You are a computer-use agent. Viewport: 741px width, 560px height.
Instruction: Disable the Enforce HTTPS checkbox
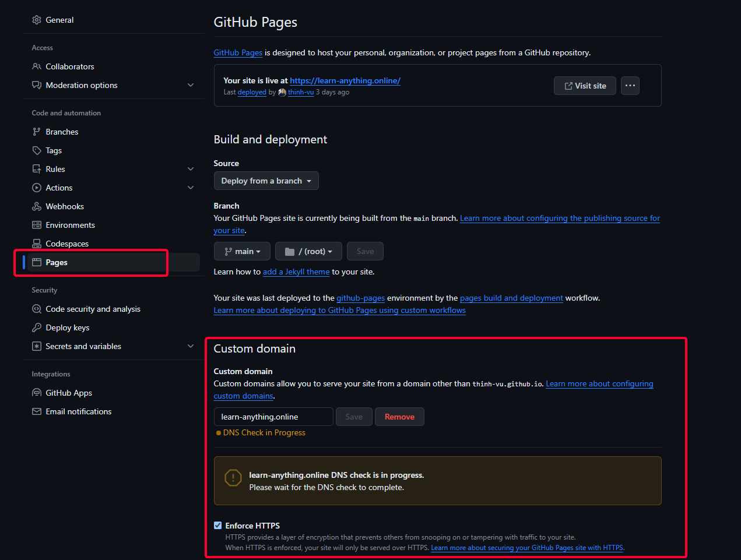pyautogui.click(x=217, y=525)
